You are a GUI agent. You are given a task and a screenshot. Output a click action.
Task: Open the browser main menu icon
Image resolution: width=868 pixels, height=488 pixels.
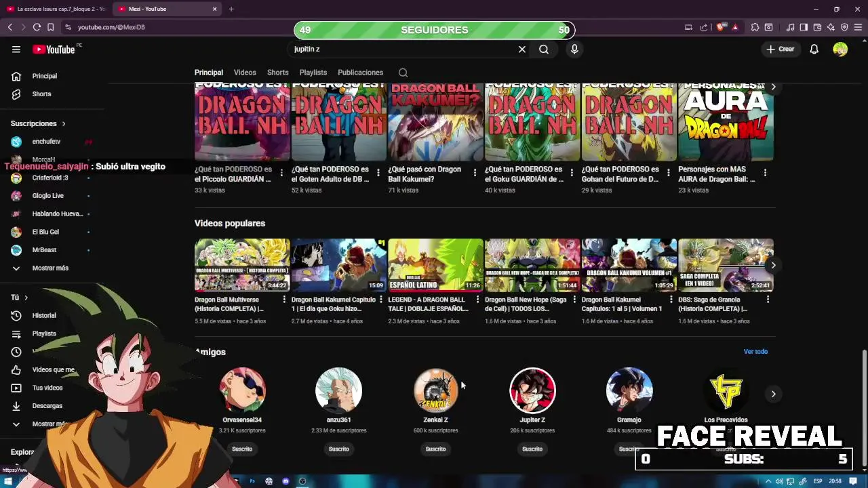(x=858, y=27)
